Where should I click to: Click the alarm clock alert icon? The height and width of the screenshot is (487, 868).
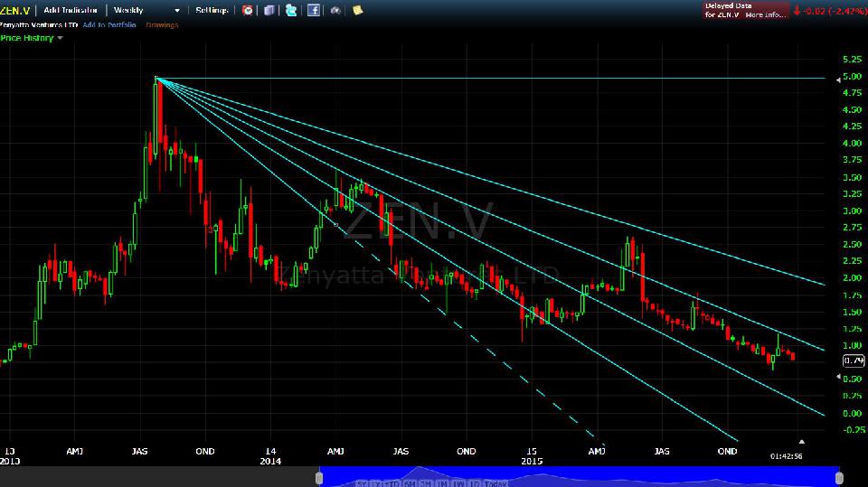248,11
